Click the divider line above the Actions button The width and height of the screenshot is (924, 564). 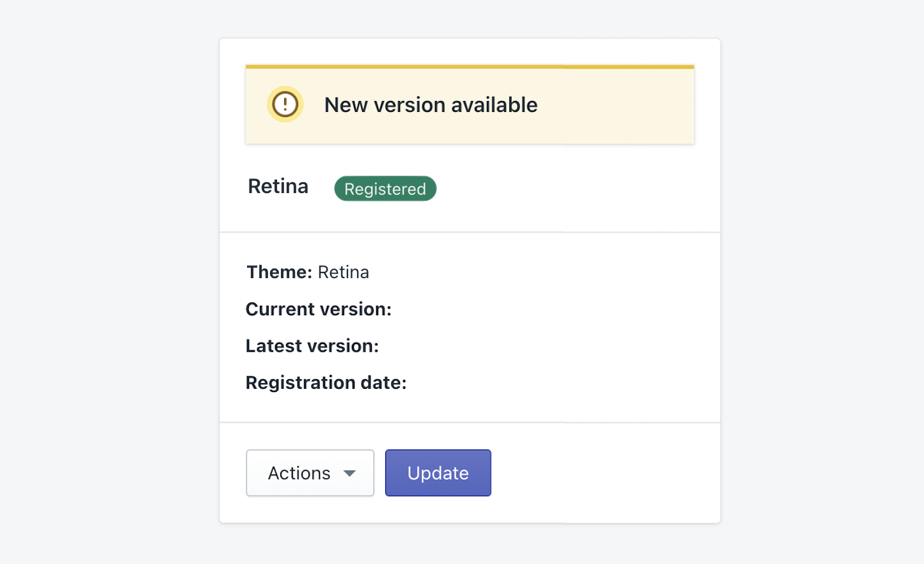click(470, 423)
